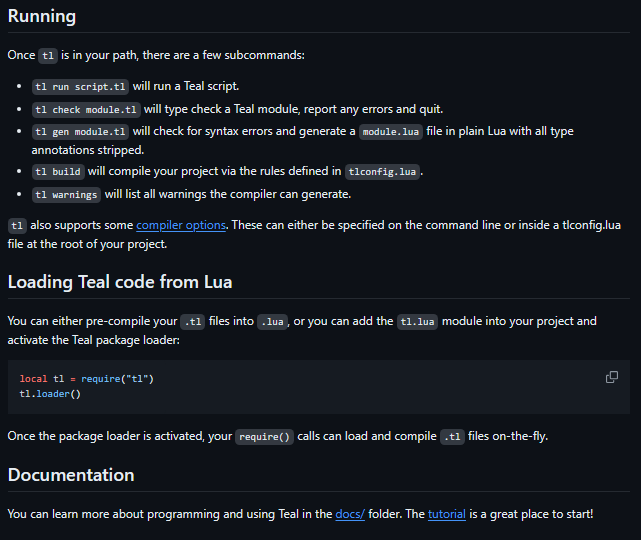The height and width of the screenshot is (540, 641).
Task: Follow the tutorial link
Action: click(447, 513)
